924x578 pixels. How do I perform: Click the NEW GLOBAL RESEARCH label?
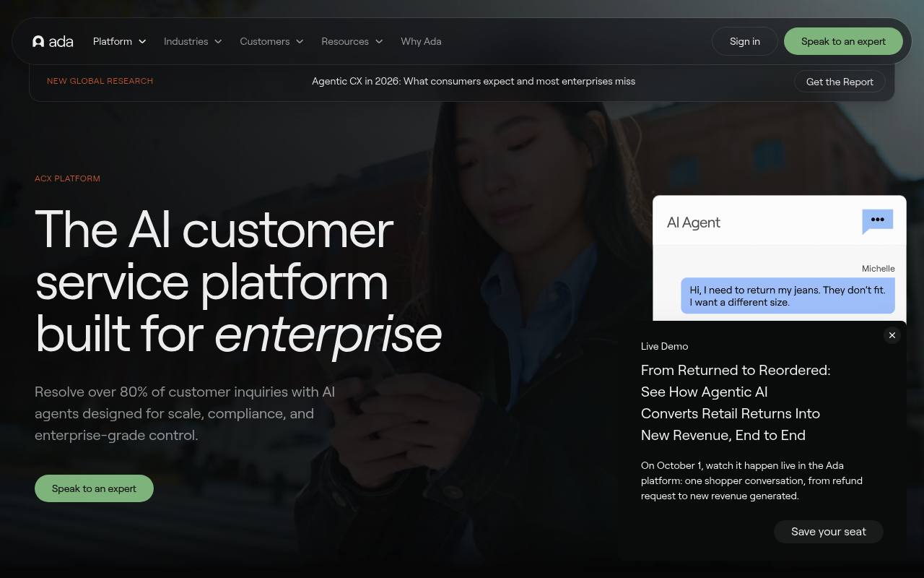pos(100,81)
